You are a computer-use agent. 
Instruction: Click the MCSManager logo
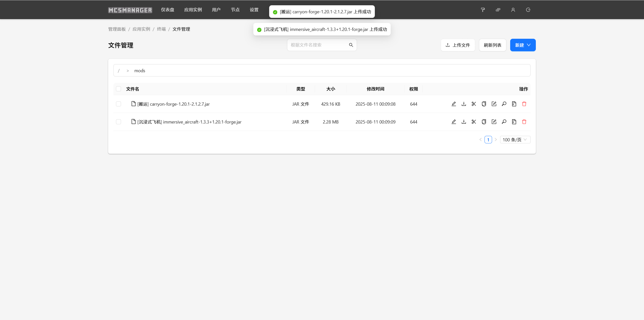[130, 10]
